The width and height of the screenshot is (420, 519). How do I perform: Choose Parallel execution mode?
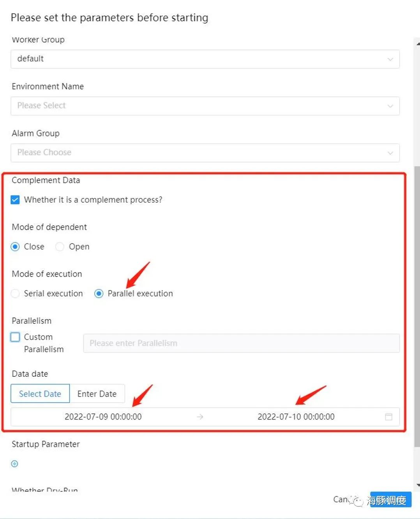pos(99,293)
